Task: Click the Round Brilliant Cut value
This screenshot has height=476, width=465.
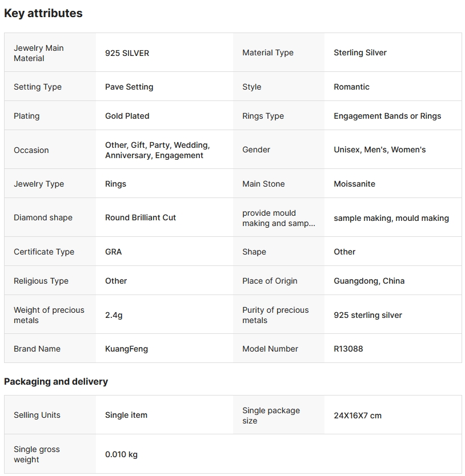Action: (x=141, y=217)
